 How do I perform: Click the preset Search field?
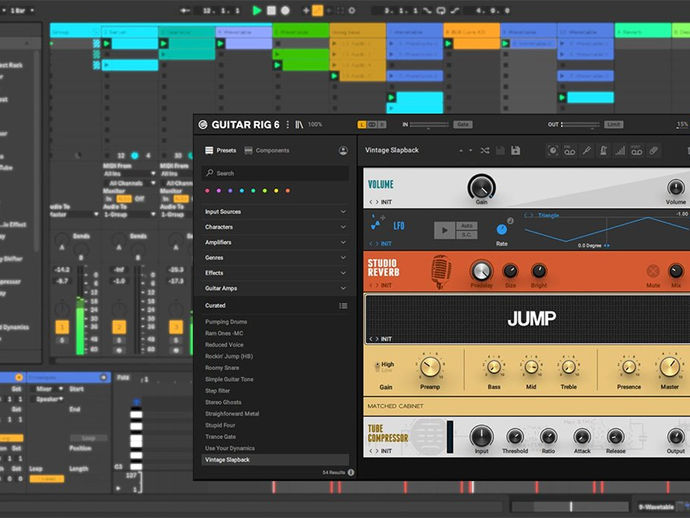click(275, 173)
